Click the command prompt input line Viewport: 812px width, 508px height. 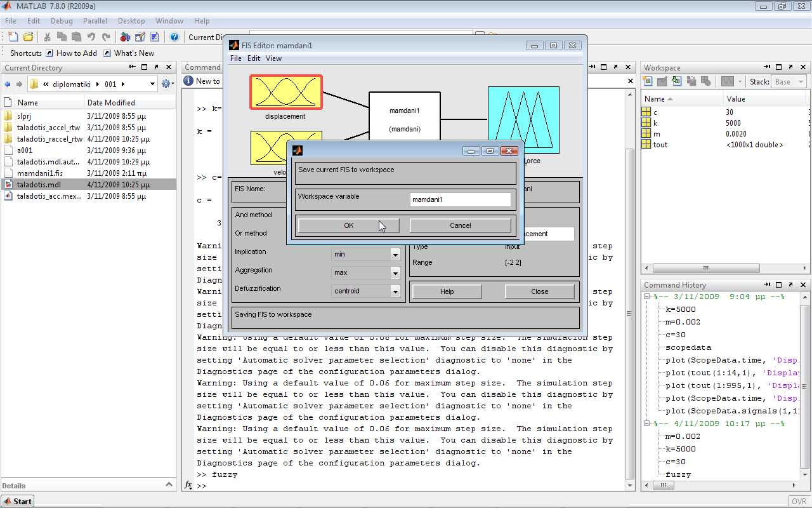[x=412, y=486]
